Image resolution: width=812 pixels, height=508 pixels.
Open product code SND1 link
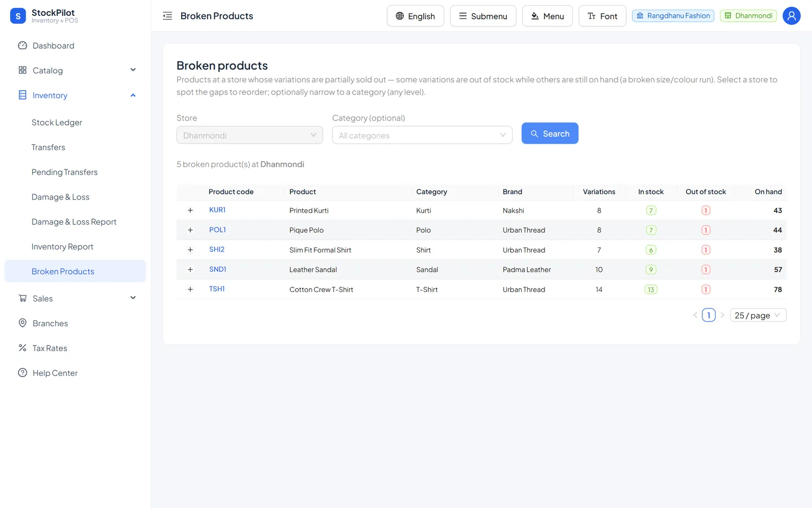tap(218, 269)
